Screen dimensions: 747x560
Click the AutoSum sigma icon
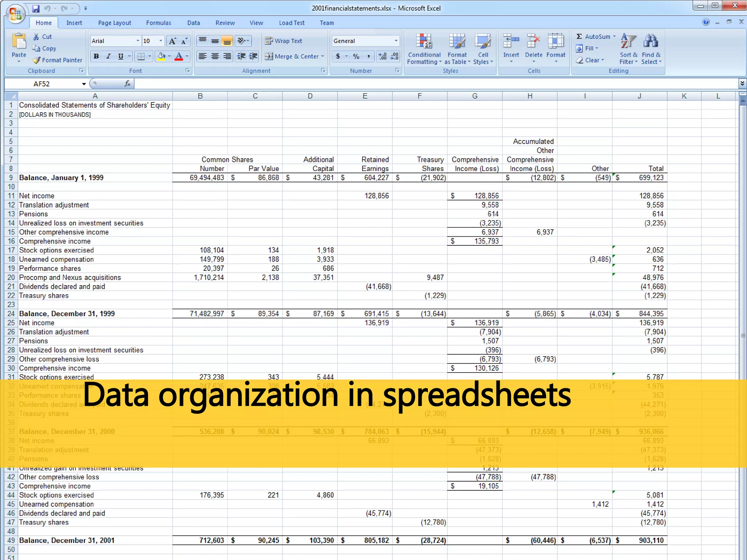(579, 36)
